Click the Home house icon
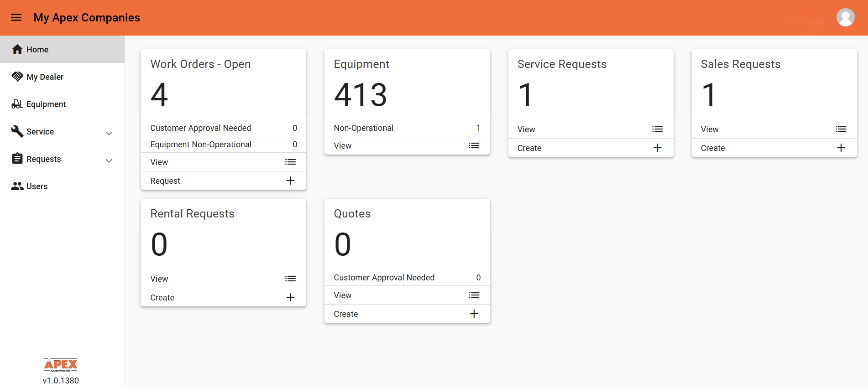 pos(17,49)
